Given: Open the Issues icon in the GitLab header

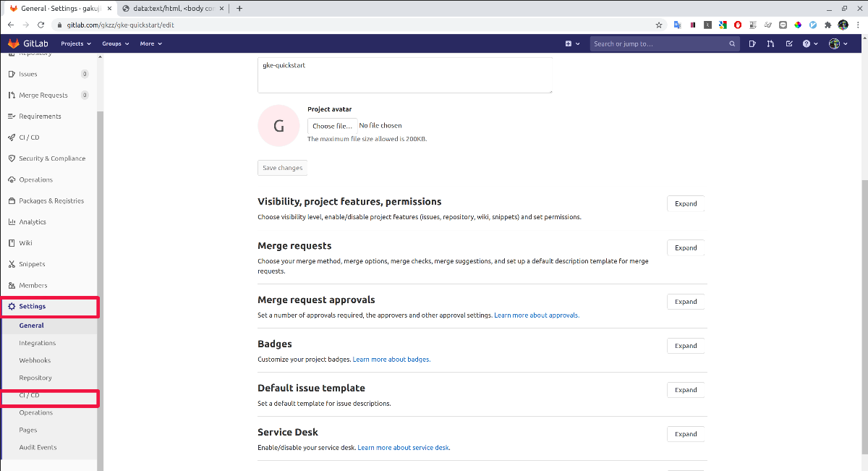Looking at the screenshot, I should [752, 43].
